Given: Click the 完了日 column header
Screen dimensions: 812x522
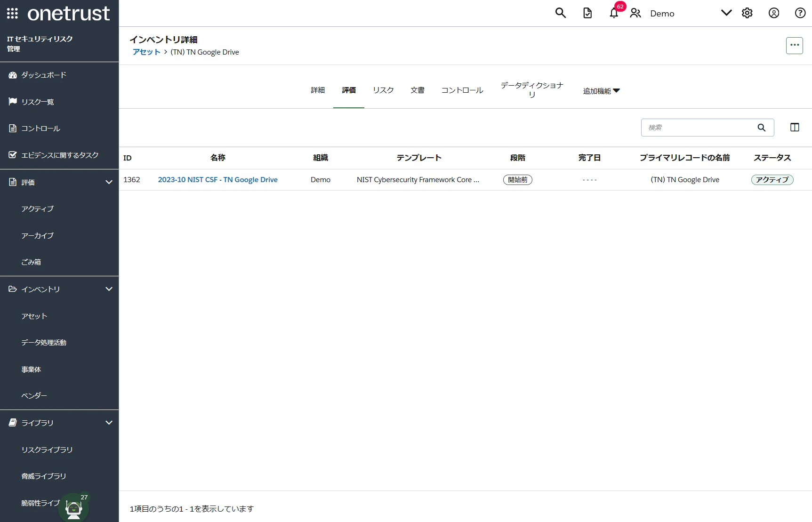Looking at the screenshot, I should (589, 158).
